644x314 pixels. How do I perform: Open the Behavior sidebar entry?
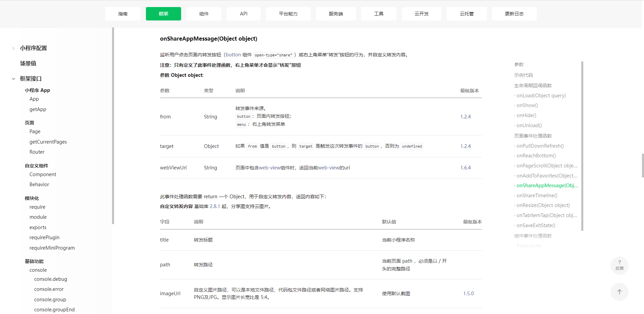[39, 185]
